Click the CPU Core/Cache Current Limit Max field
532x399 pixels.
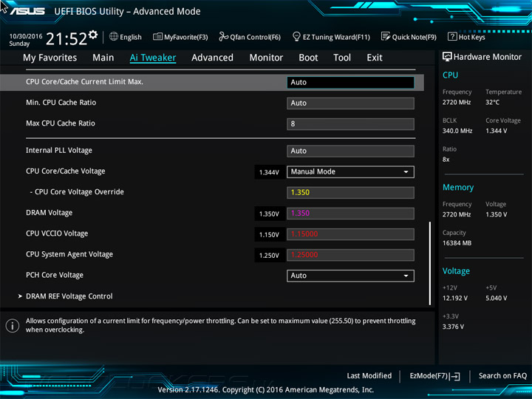coord(350,83)
